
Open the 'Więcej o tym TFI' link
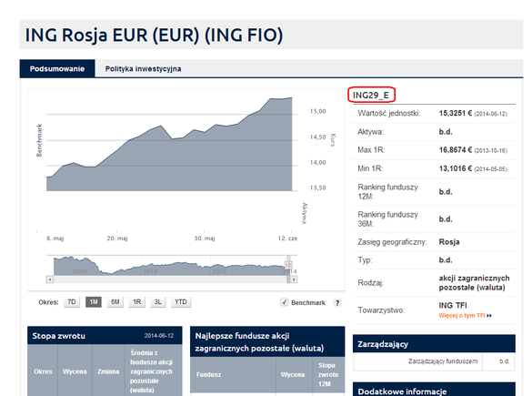pyautogui.click(x=465, y=316)
